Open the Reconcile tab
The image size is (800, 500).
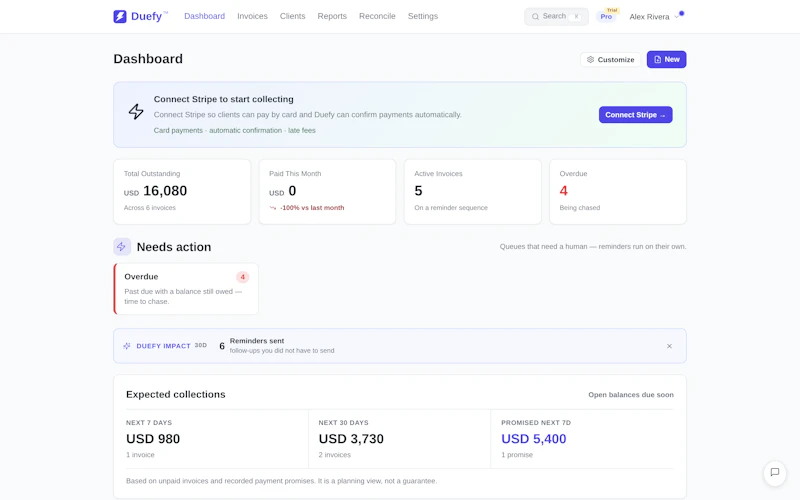pyautogui.click(x=377, y=16)
